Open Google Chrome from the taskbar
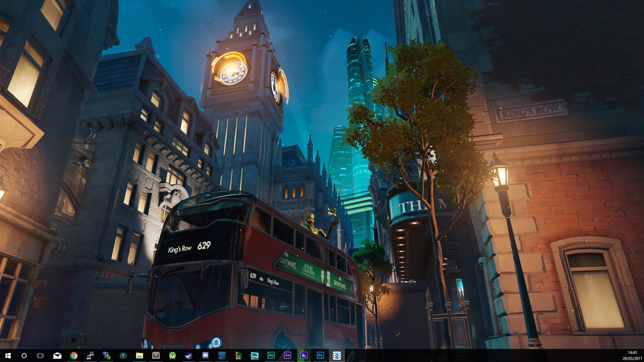Viewport: 644px width, 362px height. (x=74, y=356)
